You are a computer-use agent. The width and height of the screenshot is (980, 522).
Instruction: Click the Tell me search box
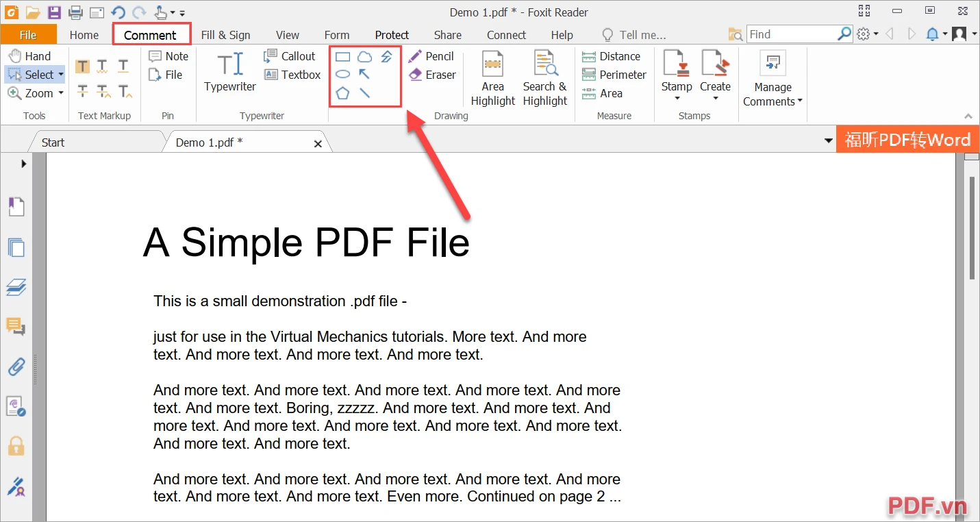pos(633,34)
